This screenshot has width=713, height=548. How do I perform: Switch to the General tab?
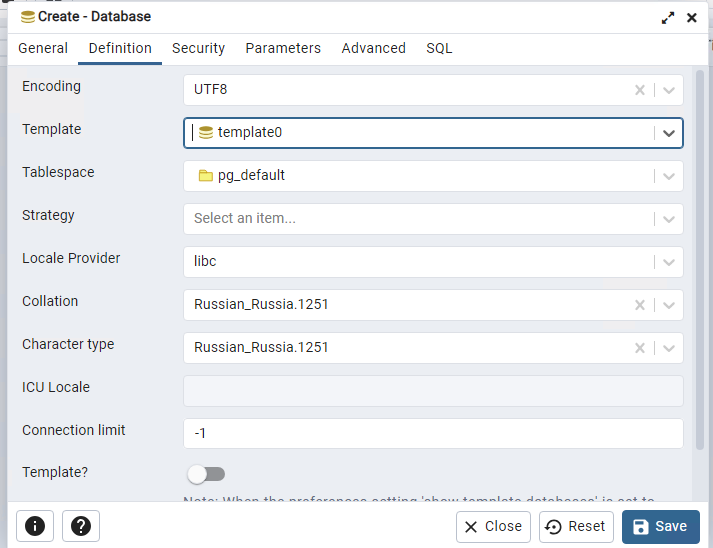coord(43,48)
